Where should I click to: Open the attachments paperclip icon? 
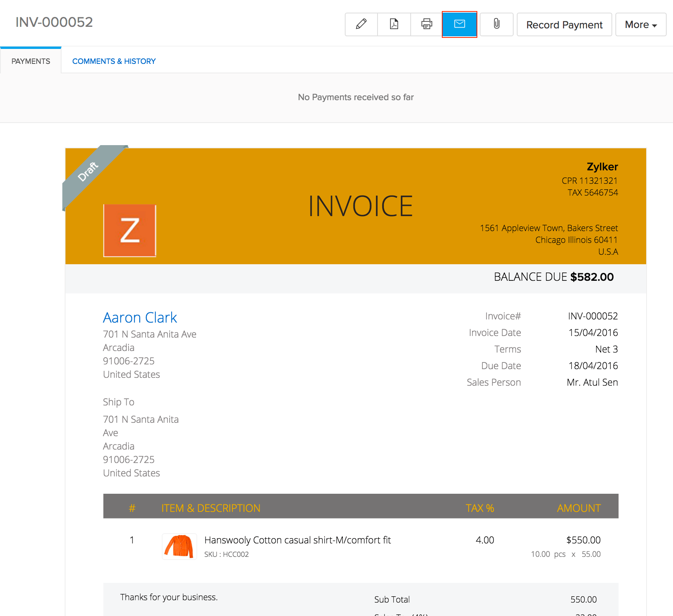[x=496, y=24]
